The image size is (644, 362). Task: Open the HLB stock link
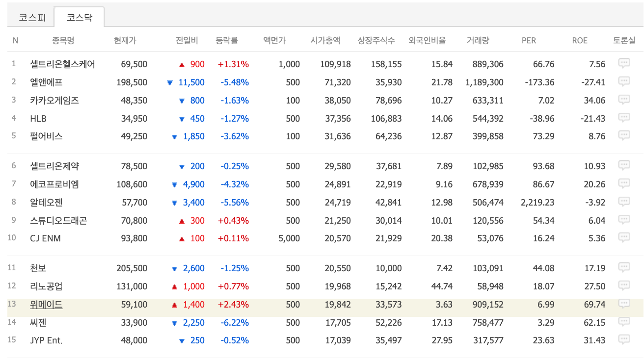pyautogui.click(x=38, y=119)
